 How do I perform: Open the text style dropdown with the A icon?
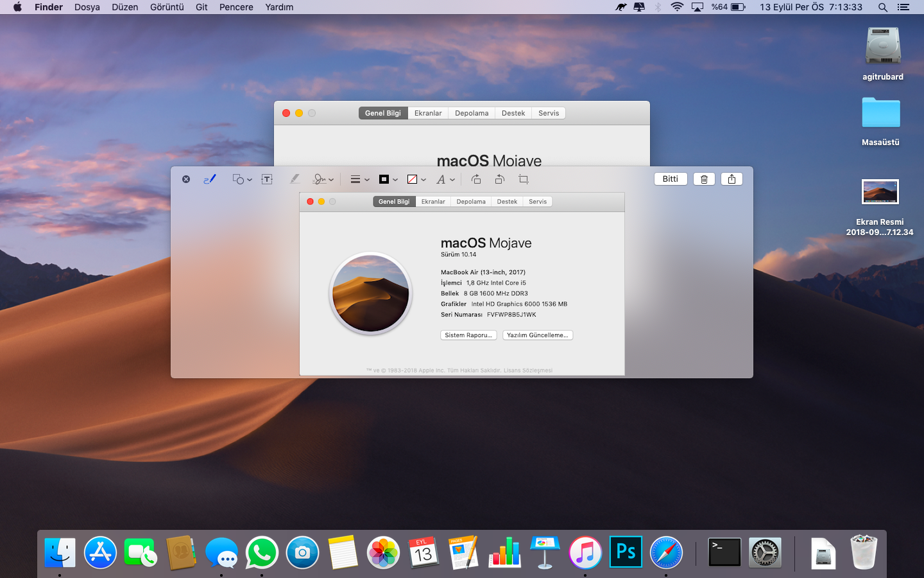coord(445,179)
